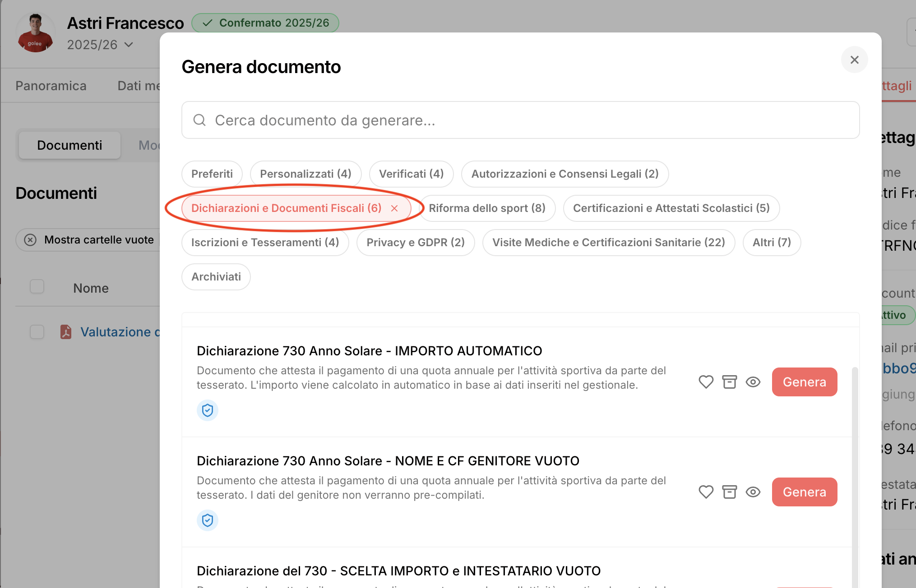Favorite the IMPORTO AUTOMATICO document with heart icon
Image resolution: width=916 pixels, height=588 pixels.
pyautogui.click(x=706, y=382)
